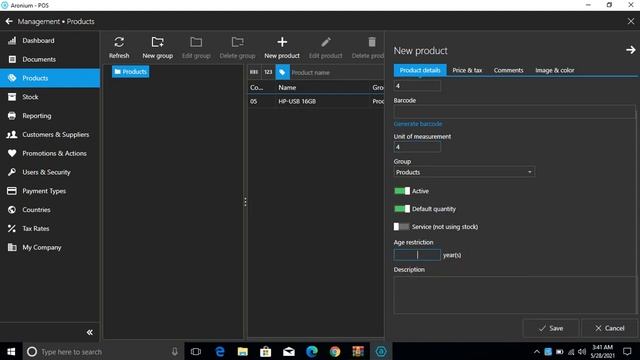Open the Group dropdown
The image size is (640, 360).
click(464, 172)
